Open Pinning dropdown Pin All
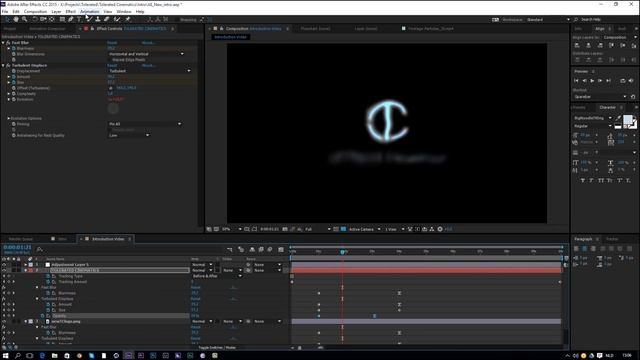The width and height of the screenshot is (640, 360). coord(144,124)
